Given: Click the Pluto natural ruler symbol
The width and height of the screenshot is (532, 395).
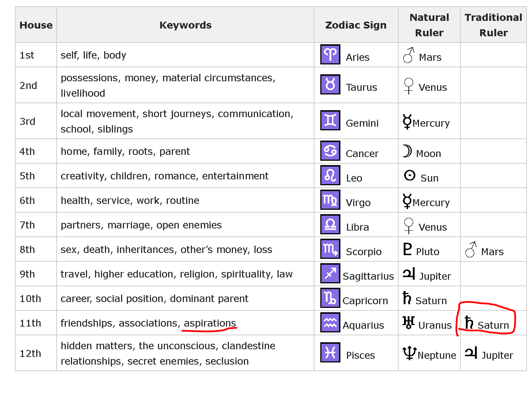Looking at the screenshot, I should 408,249.
